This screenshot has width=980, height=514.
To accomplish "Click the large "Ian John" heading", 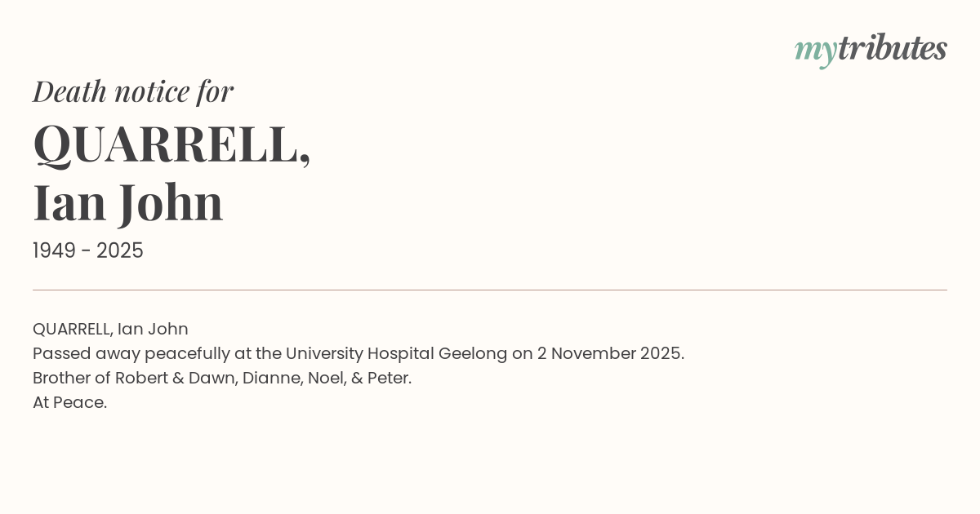I will tap(128, 202).
